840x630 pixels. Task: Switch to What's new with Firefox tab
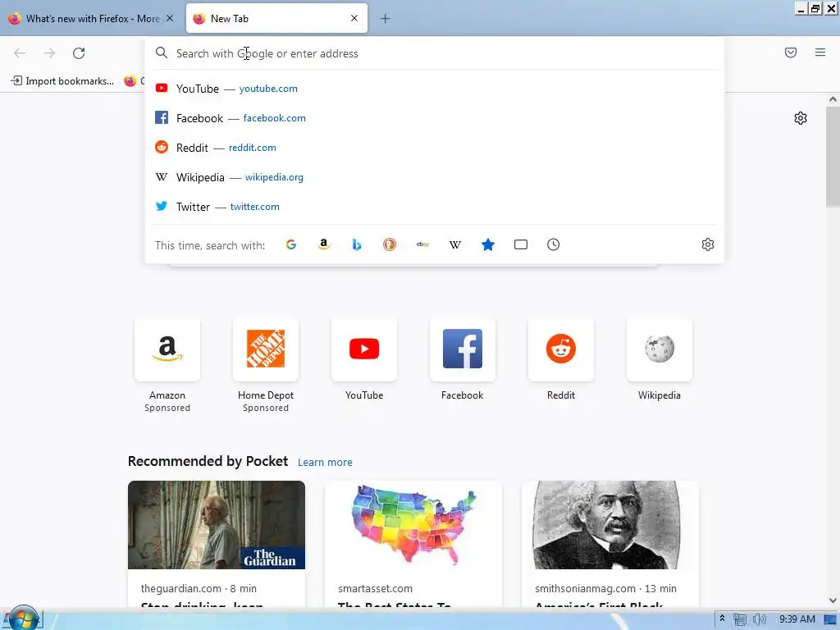pos(92,19)
